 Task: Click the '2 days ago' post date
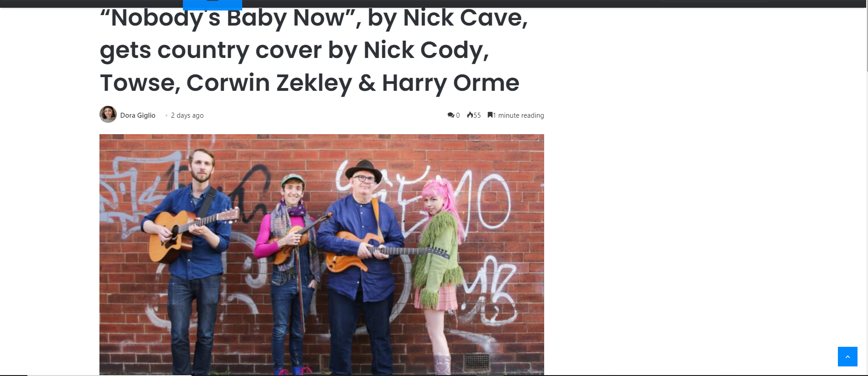pos(187,115)
